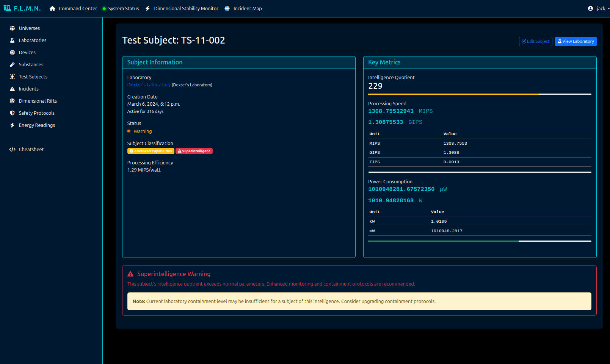Click the creation date March 6, 2024
The width and height of the screenshot is (610, 364).
pyautogui.click(x=154, y=104)
